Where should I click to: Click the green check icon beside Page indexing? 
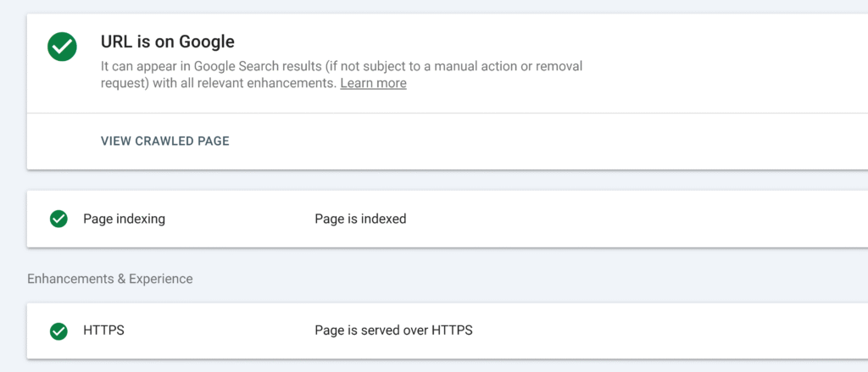click(x=58, y=219)
